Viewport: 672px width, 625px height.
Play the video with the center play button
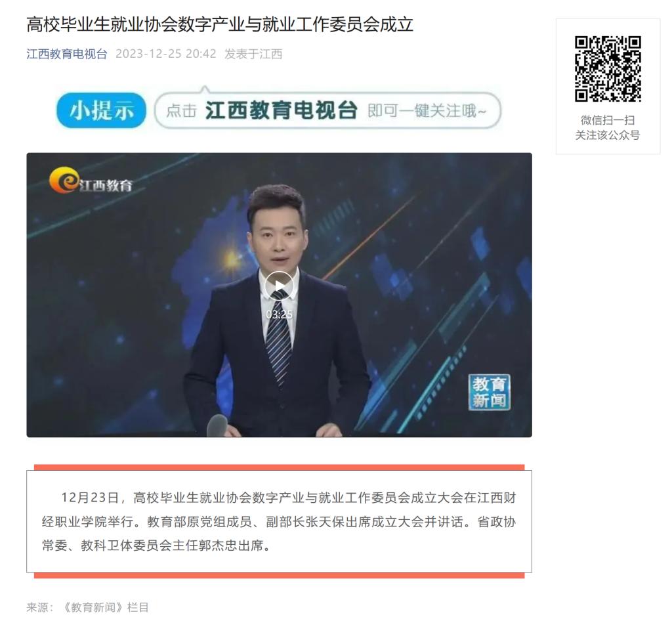click(278, 286)
